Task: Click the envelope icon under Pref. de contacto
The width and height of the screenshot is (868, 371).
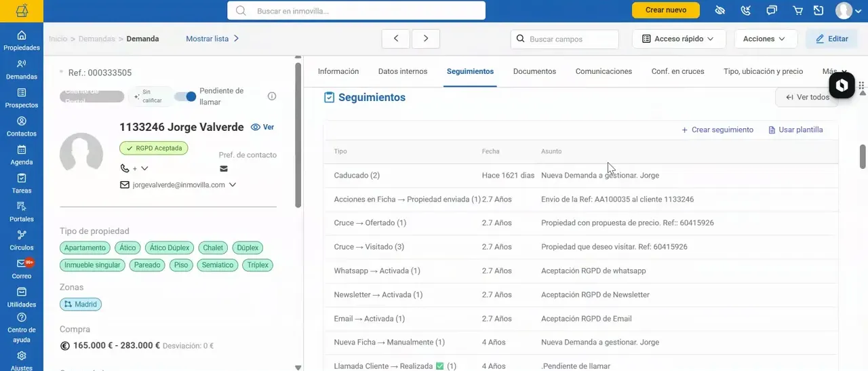Action: click(224, 169)
